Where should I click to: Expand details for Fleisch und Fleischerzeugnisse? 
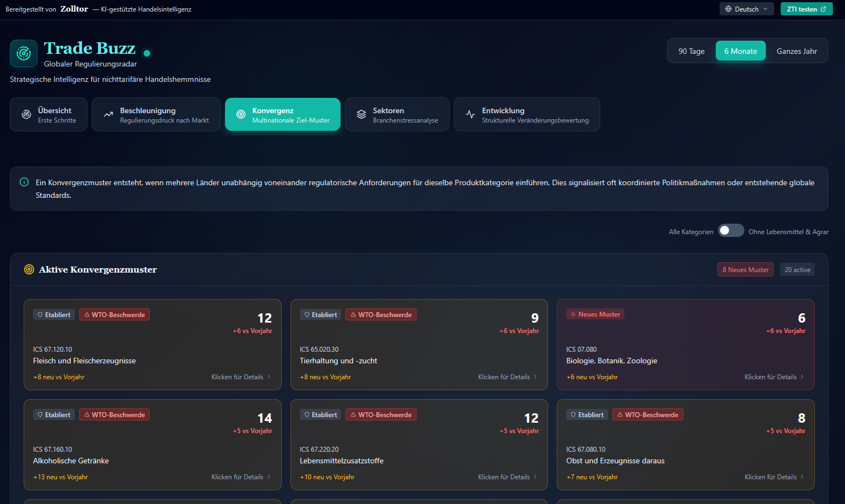241,377
